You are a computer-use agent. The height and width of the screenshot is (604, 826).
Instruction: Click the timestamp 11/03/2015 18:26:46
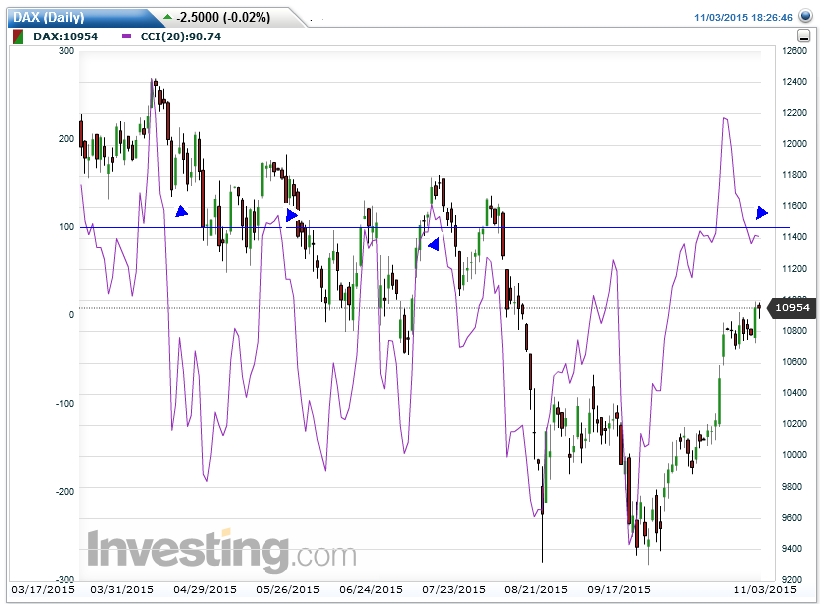click(x=743, y=17)
